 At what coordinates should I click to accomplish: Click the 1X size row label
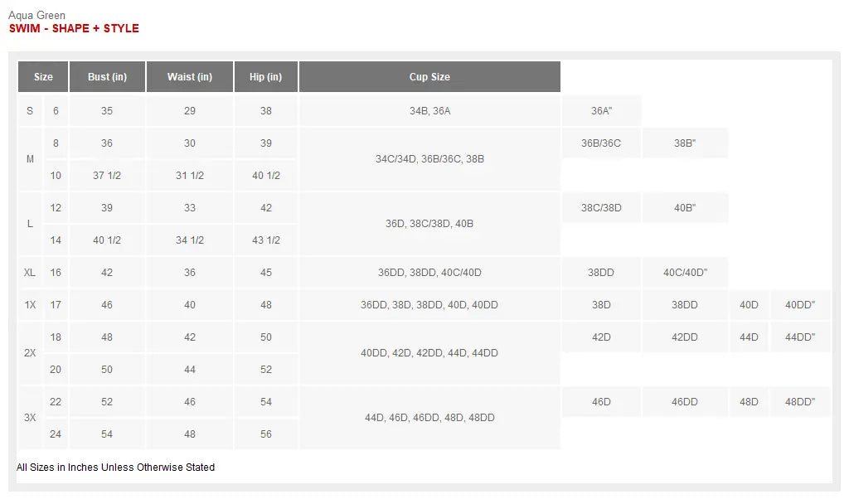click(31, 305)
